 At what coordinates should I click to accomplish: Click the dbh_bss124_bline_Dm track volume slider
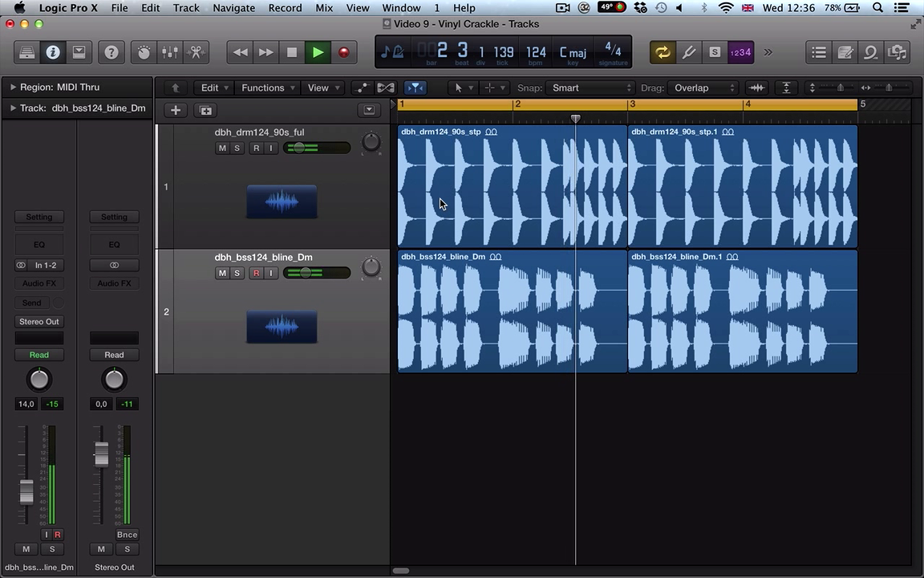pos(317,273)
